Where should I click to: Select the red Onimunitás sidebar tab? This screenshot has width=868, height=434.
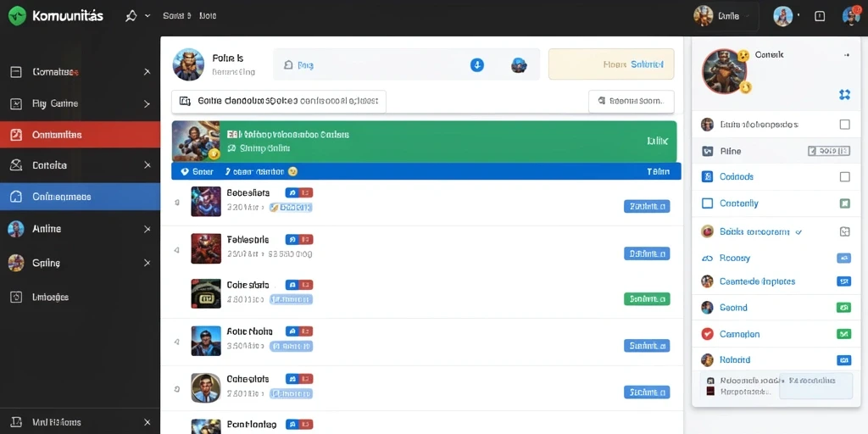(x=81, y=135)
